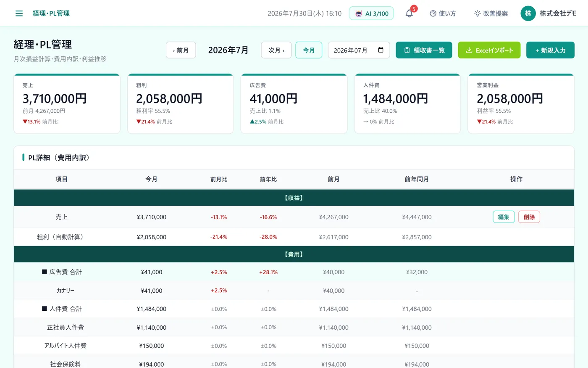Viewport: 588px width, 368px height.
Task: Start Excelインポート
Action: click(x=489, y=50)
